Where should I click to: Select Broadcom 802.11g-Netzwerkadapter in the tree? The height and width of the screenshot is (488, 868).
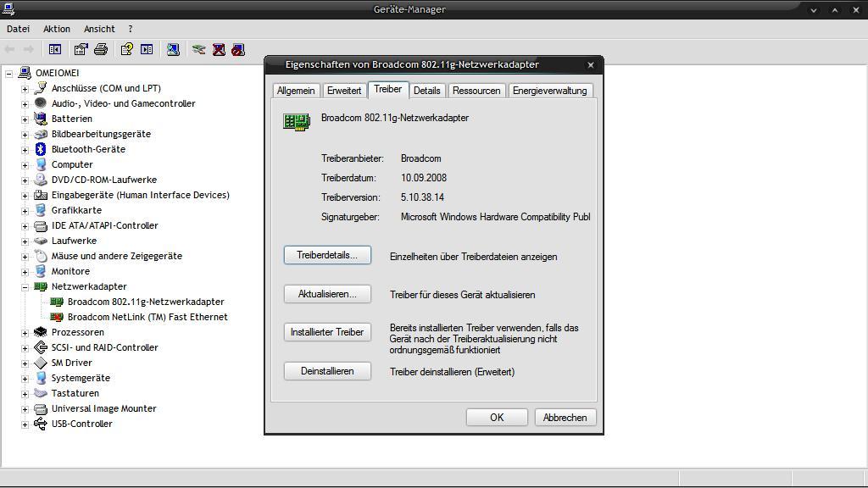[x=146, y=302]
